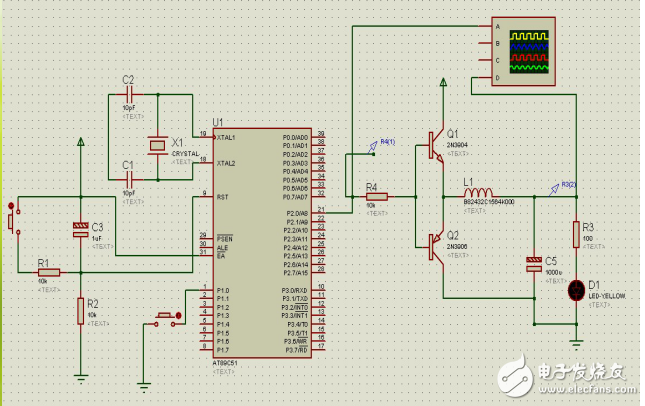Click the X1 crystal oscillator component
The width and height of the screenshot is (645, 406).
click(156, 146)
